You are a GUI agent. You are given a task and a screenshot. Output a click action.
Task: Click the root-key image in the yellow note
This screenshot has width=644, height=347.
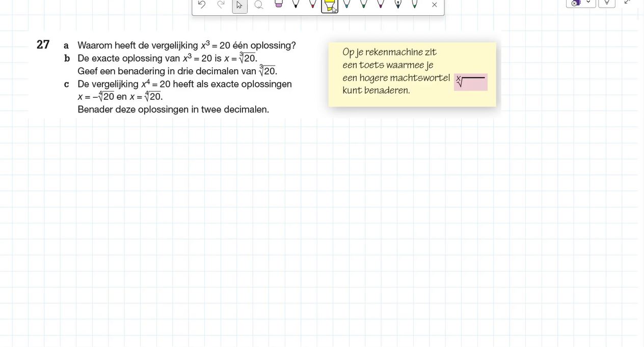[471, 82]
